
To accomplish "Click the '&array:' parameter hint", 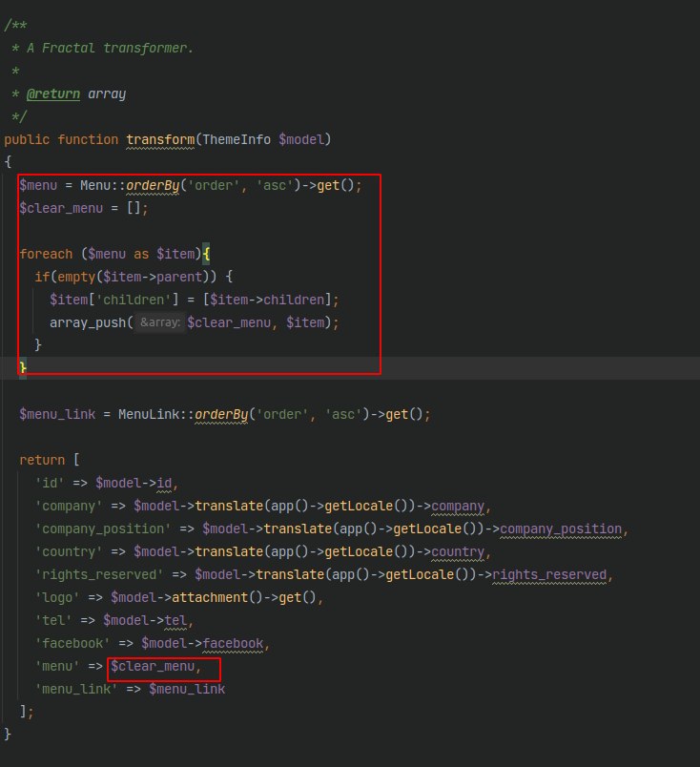I will point(160,322).
